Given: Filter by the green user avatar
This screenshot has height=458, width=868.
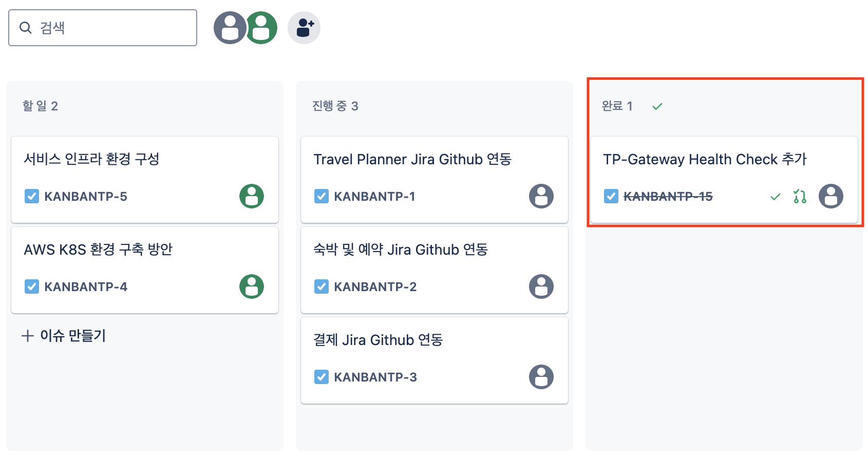Looking at the screenshot, I should (262, 28).
